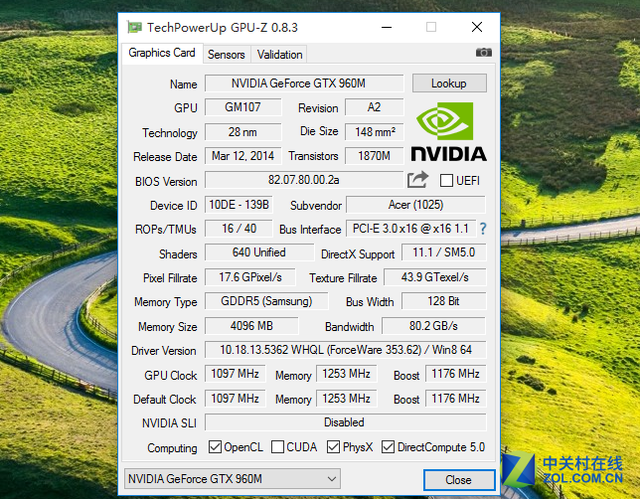640x499 pixels.
Task: Click the Close button
Action: (459, 480)
